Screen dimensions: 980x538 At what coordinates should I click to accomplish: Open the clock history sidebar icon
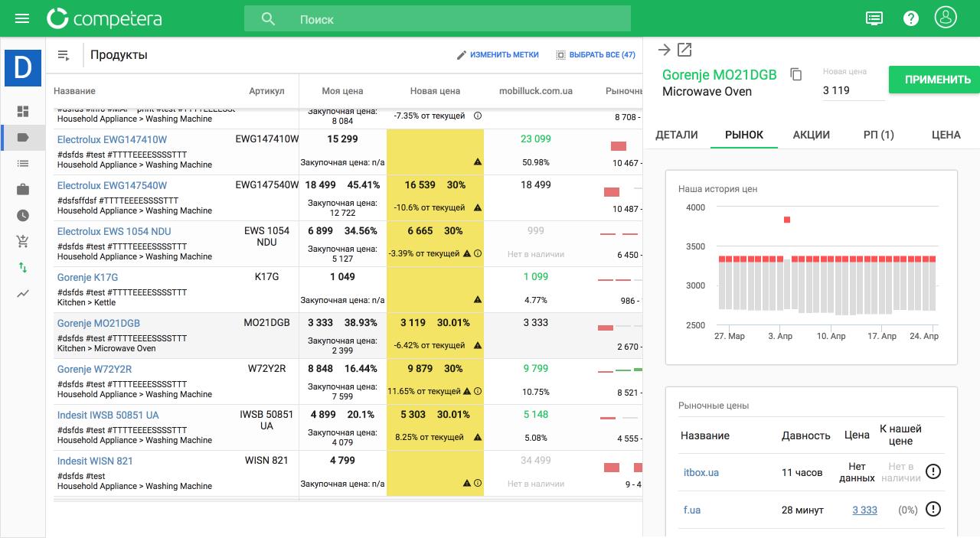(23, 216)
